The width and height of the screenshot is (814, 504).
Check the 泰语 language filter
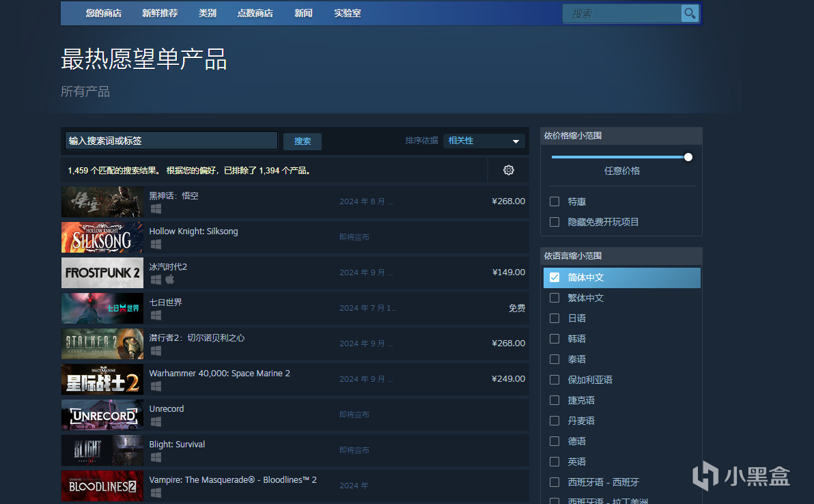[x=555, y=359]
